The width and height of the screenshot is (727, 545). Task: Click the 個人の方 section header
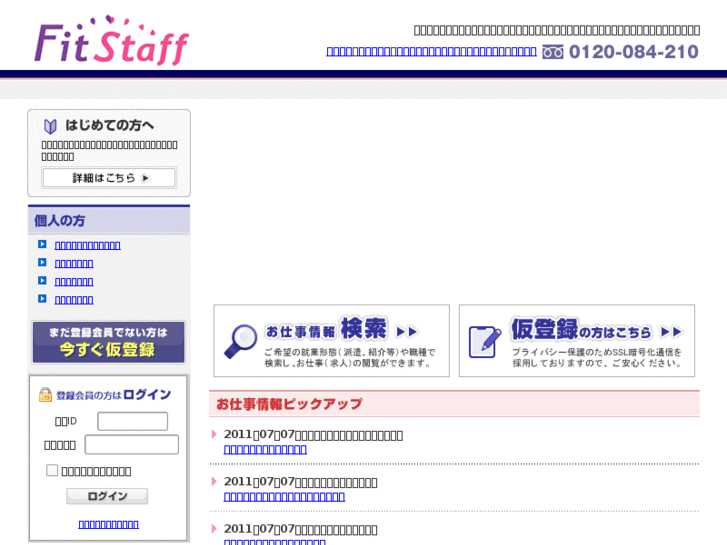pyautogui.click(x=109, y=220)
